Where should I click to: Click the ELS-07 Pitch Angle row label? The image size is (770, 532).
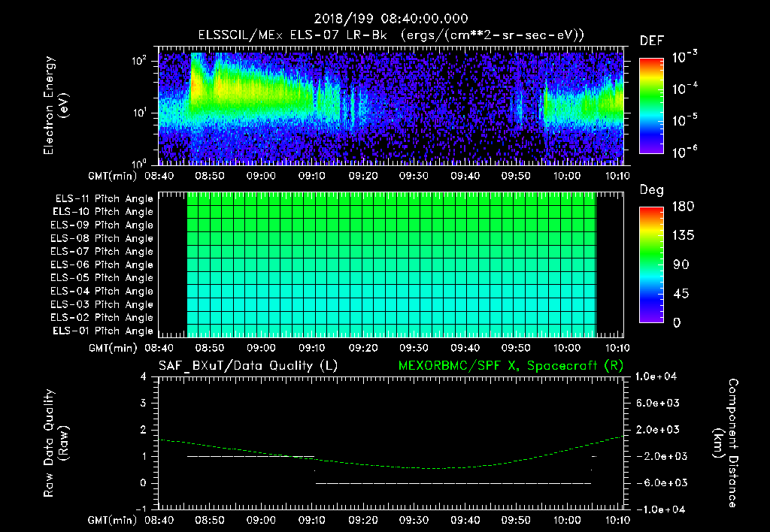(x=102, y=252)
